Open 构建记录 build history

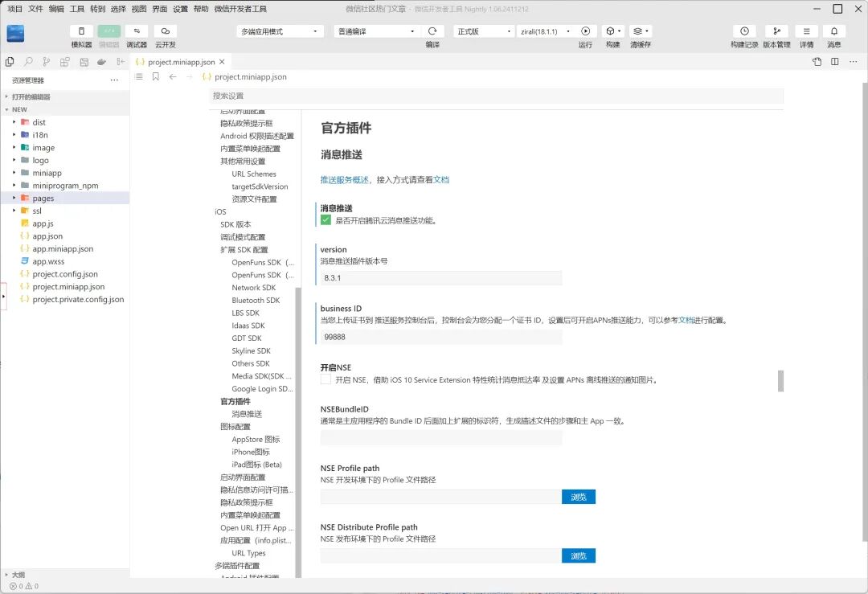[x=744, y=31]
